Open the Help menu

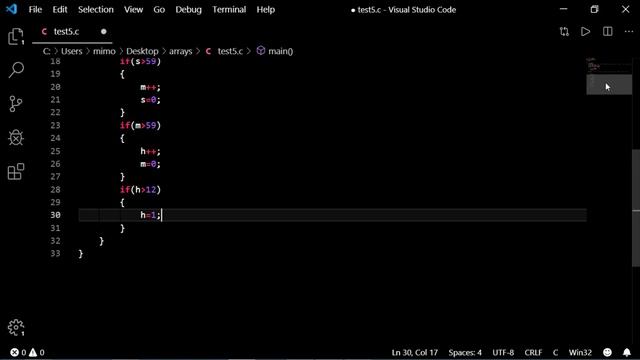(266, 9)
